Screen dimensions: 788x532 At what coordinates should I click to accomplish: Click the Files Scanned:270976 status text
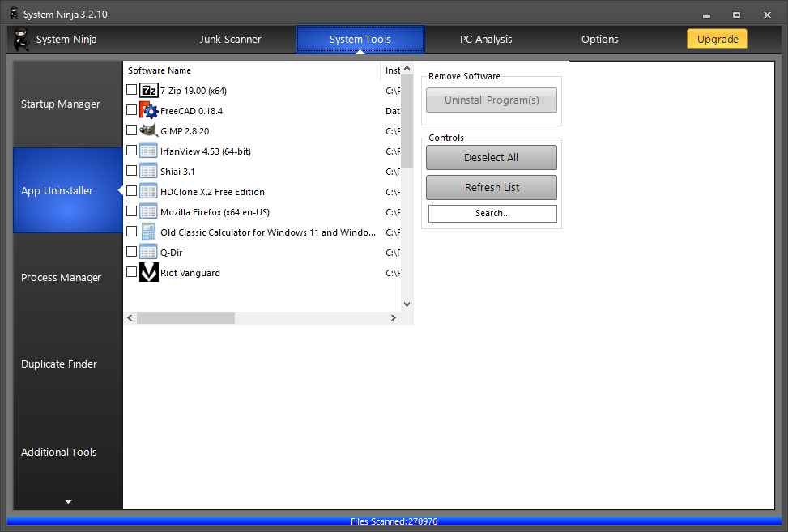(394, 521)
